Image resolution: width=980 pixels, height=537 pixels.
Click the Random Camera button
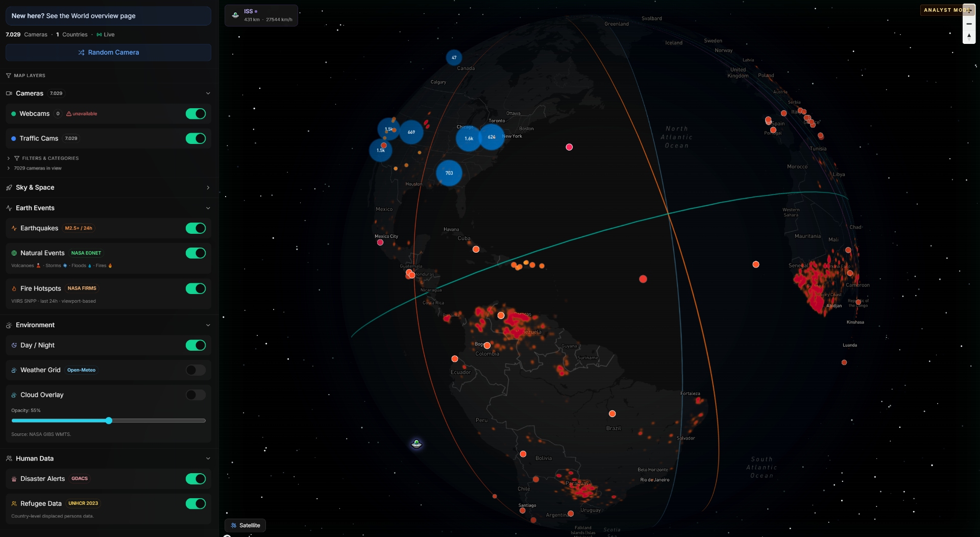point(108,52)
